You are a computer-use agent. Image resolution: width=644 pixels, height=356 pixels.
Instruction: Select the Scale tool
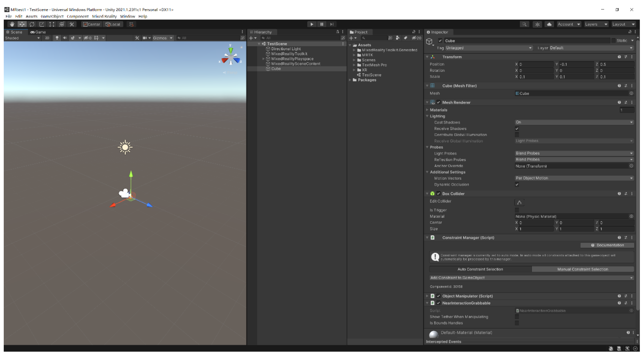(42, 24)
